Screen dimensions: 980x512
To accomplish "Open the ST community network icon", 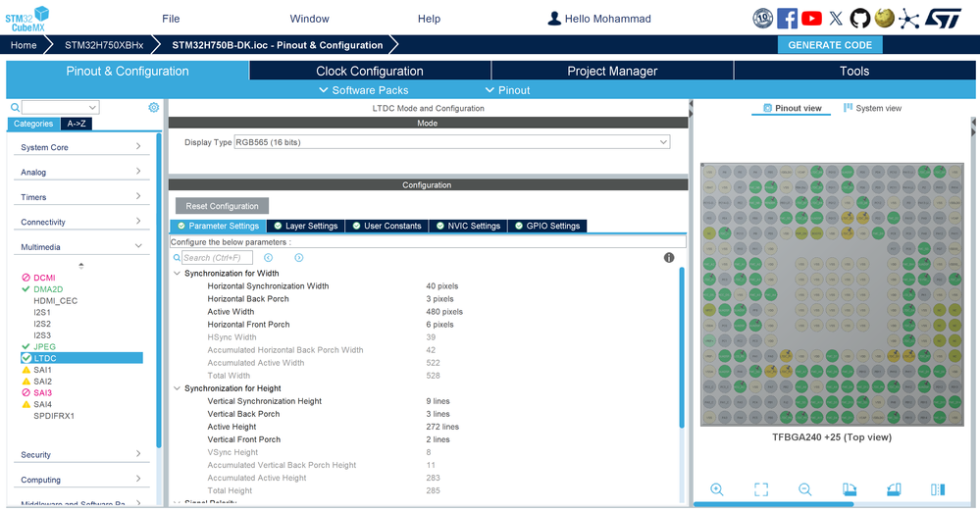I will pos(908,19).
